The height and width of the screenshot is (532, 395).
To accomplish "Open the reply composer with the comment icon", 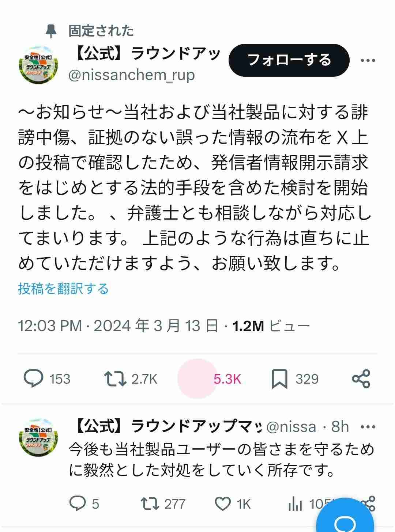I will (x=35, y=379).
